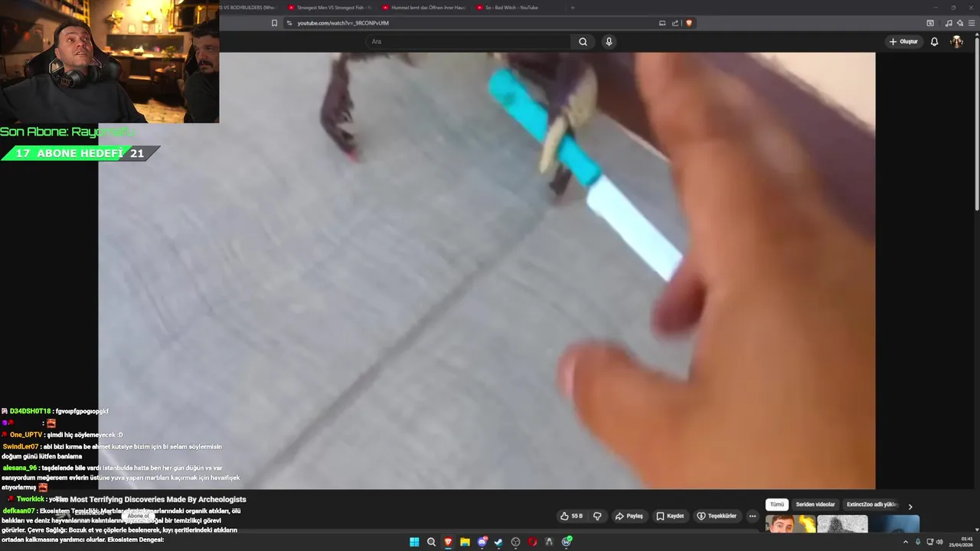Click the music note toolbar icon
980x551 pixels.
click(x=949, y=23)
